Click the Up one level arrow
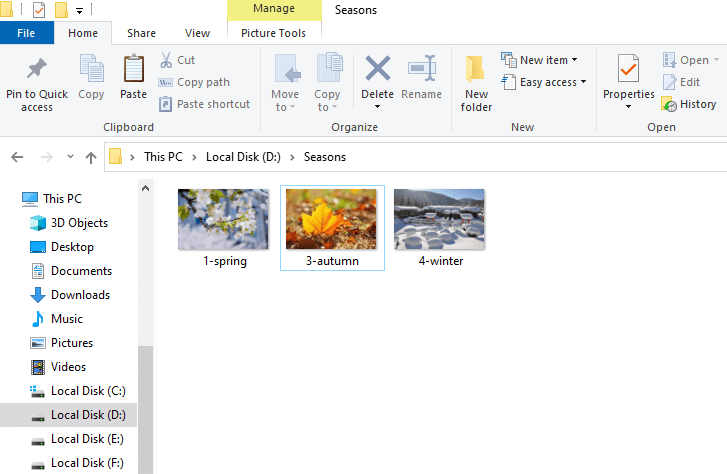The height and width of the screenshot is (474, 727). [91, 158]
